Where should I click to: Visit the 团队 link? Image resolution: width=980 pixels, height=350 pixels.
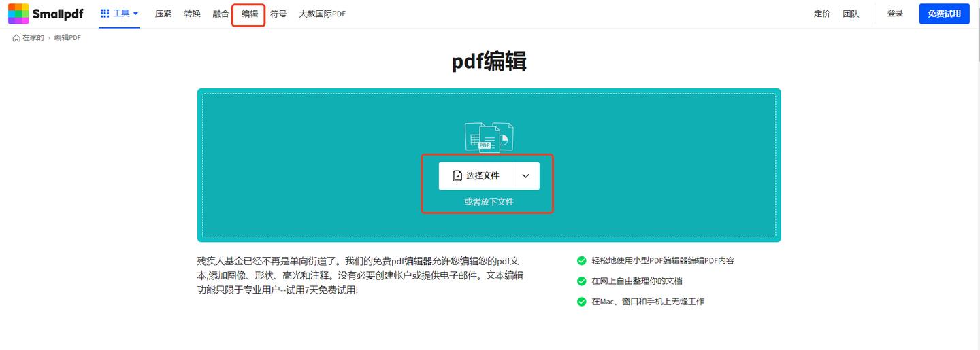[x=851, y=14]
